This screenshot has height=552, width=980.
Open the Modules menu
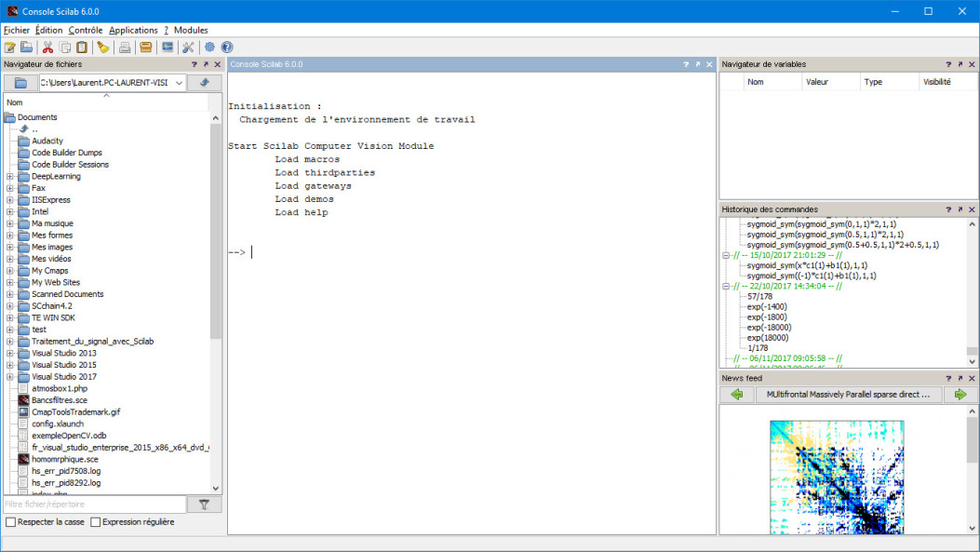point(191,30)
